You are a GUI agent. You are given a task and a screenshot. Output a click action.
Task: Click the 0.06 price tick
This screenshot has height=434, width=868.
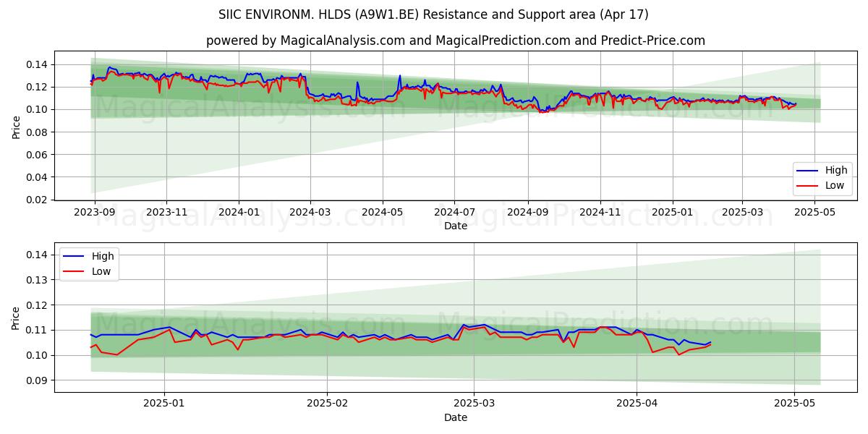tap(38, 154)
